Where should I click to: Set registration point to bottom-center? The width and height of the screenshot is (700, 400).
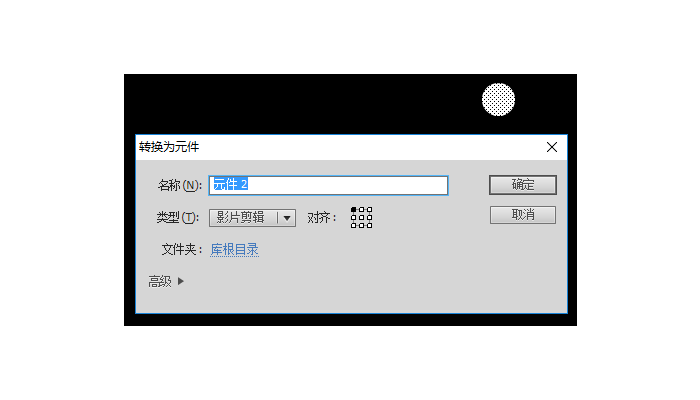(x=362, y=225)
